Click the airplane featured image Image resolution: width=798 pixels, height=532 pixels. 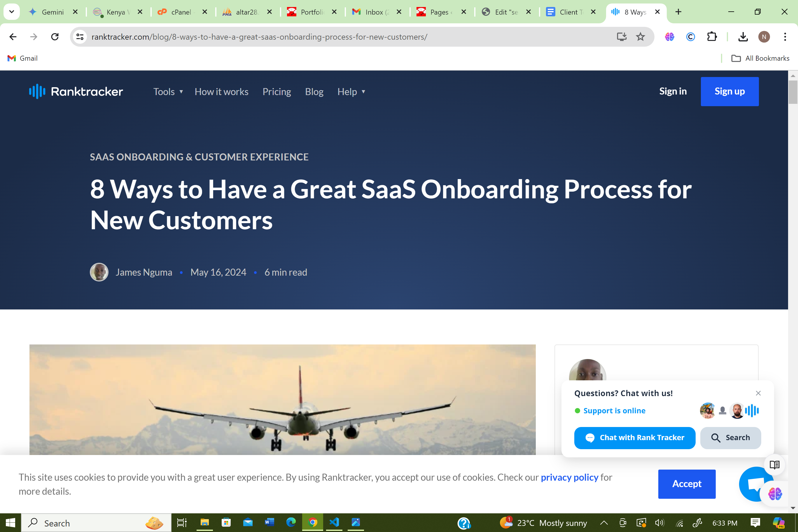click(282, 400)
